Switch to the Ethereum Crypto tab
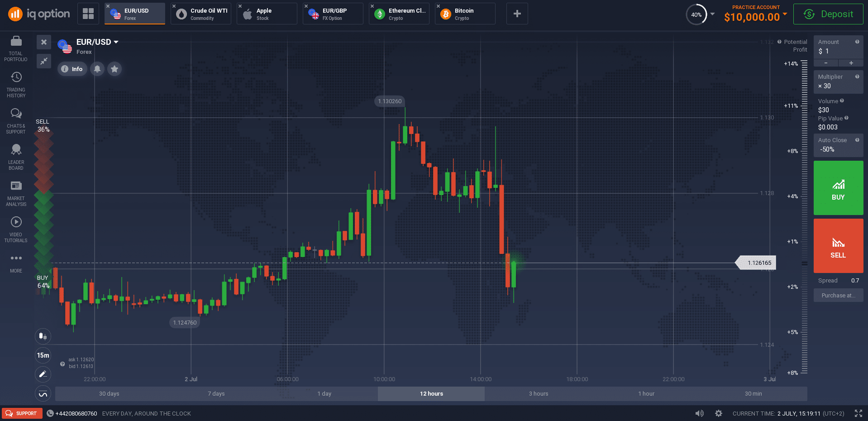This screenshot has height=421, width=868. [399, 14]
